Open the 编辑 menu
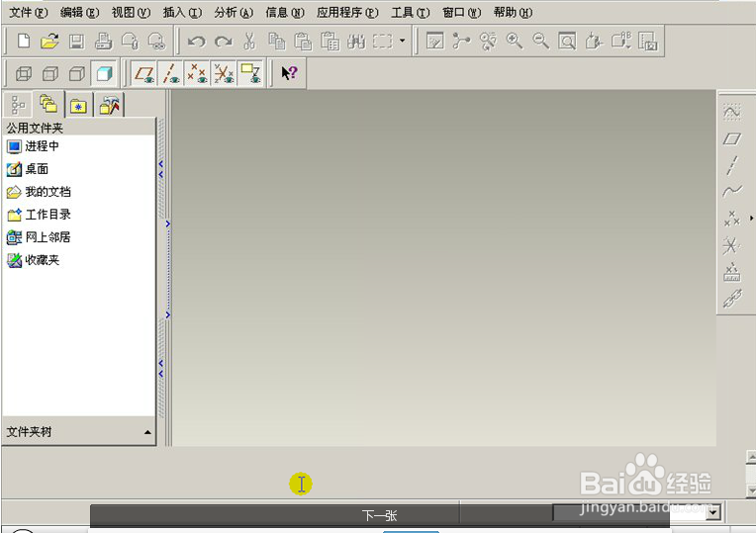The width and height of the screenshot is (756, 533). coord(79,13)
